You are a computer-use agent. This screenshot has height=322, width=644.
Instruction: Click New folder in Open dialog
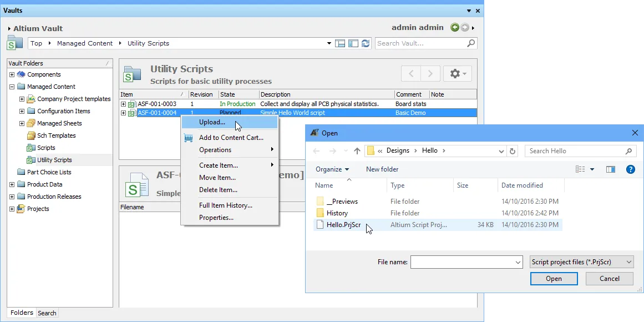pyautogui.click(x=382, y=169)
